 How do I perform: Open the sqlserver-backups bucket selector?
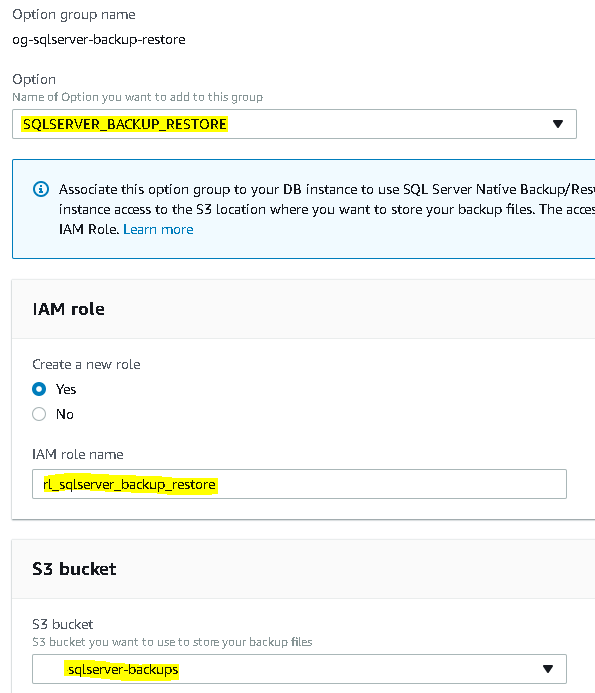pos(299,669)
